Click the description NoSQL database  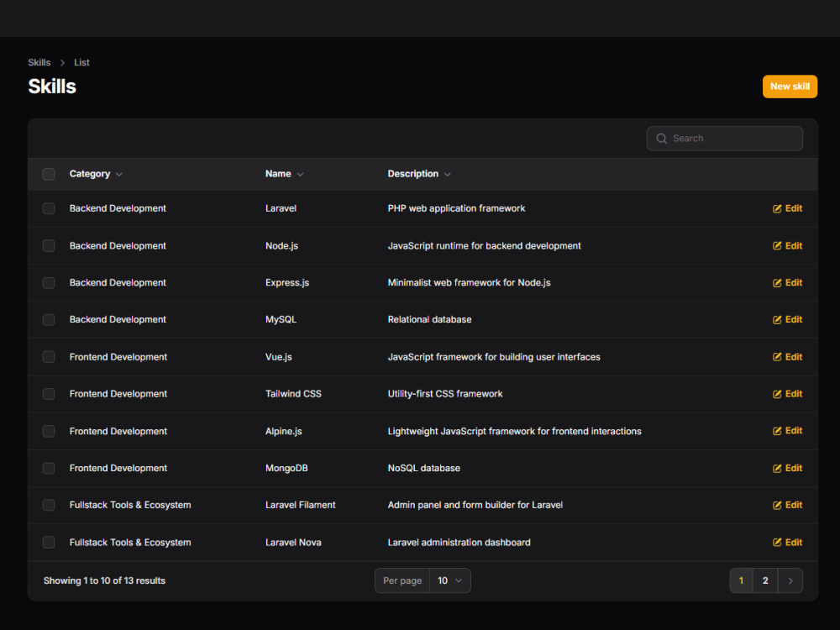[423, 468]
